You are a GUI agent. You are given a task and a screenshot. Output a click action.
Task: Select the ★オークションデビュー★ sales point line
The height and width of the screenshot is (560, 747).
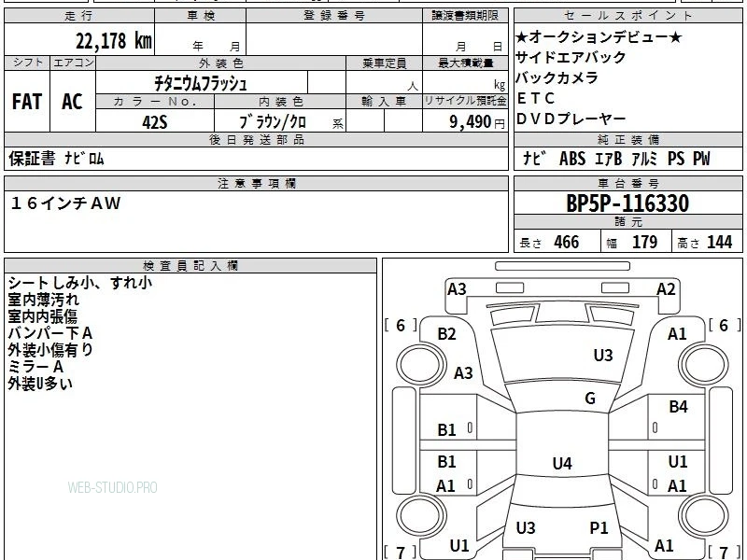(599, 36)
